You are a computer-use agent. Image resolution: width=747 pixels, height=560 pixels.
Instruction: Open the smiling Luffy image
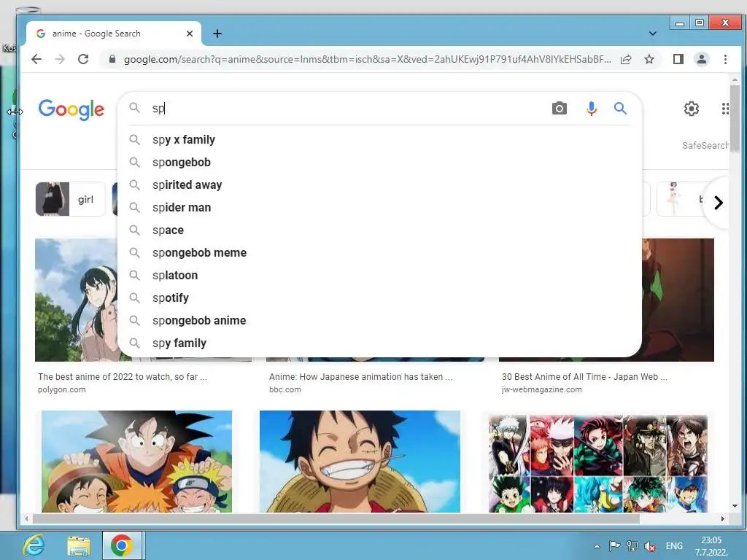(360, 462)
